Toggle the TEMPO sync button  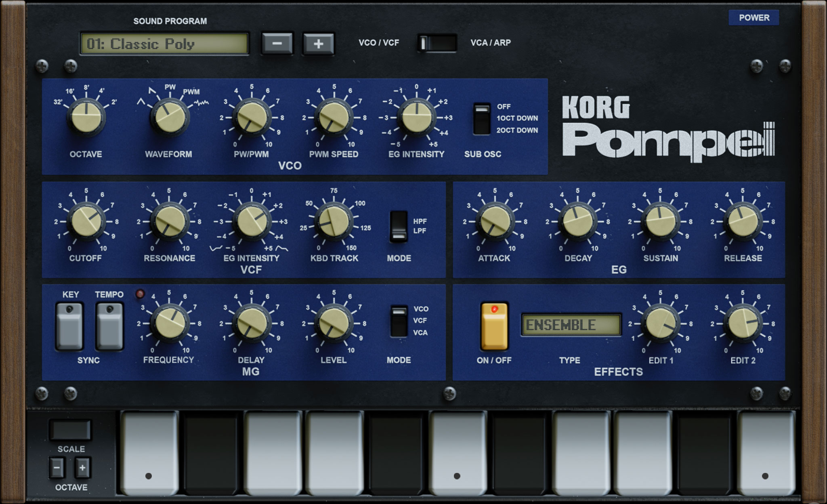point(109,326)
